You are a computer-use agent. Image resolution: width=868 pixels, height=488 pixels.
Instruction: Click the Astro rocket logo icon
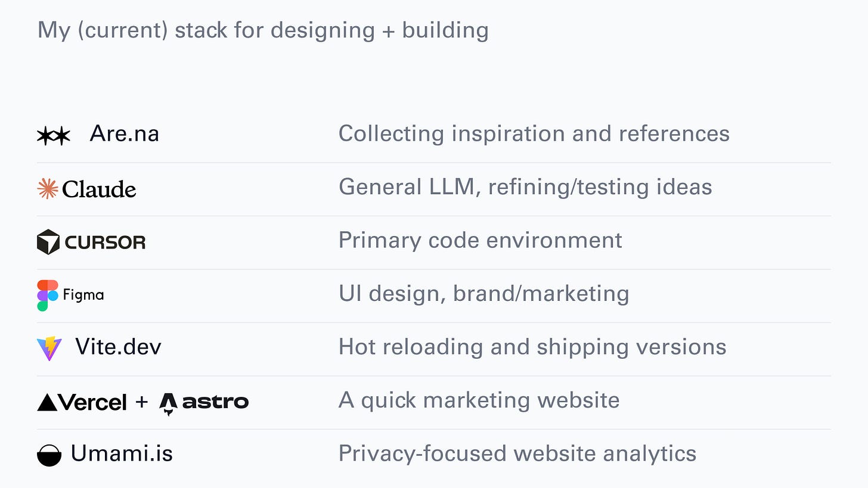pyautogui.click(x=168, y=404)
